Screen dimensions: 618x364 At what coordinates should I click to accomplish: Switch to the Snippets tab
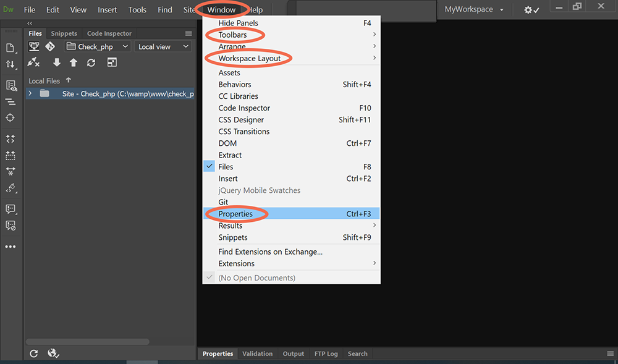pyautogui.click(x=64, y=33)
